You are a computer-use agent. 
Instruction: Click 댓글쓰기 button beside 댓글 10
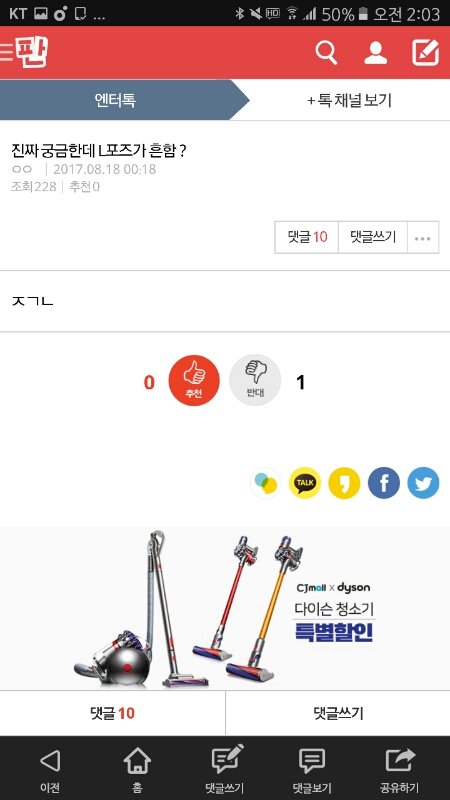[373, 237]
